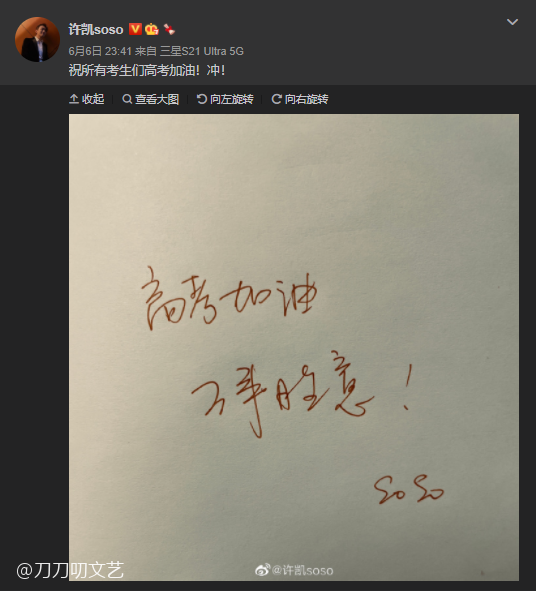Image resolution: width=536 pixels, height=591 pixels.
Task: Click the Weibo logo watermark on image
Action: (x=262, y=570)
